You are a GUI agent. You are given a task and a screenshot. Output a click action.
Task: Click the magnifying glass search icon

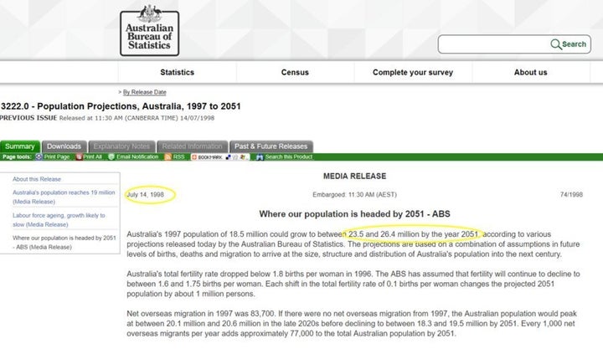556,44
